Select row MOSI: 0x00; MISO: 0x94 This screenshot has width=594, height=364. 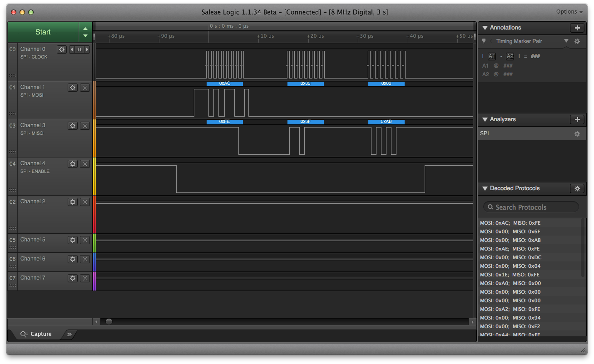[x=530, y=318]
